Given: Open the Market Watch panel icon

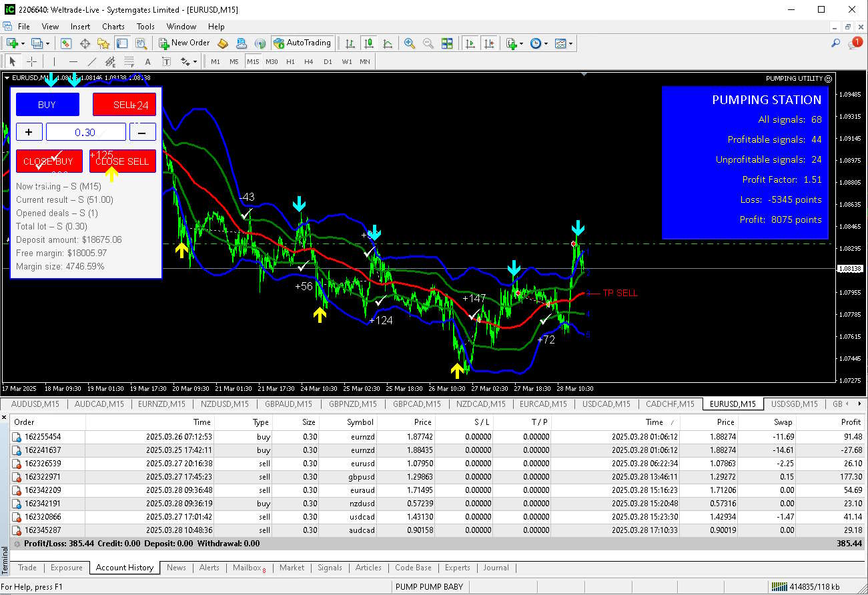Looking at the screenshot, I should coord(66,43).
